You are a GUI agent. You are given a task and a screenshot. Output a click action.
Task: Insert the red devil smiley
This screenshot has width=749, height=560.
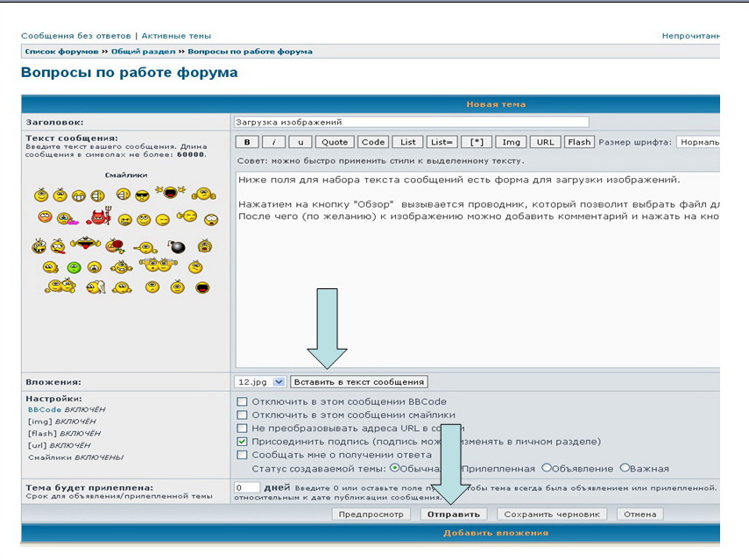click(x=96, y=216)
